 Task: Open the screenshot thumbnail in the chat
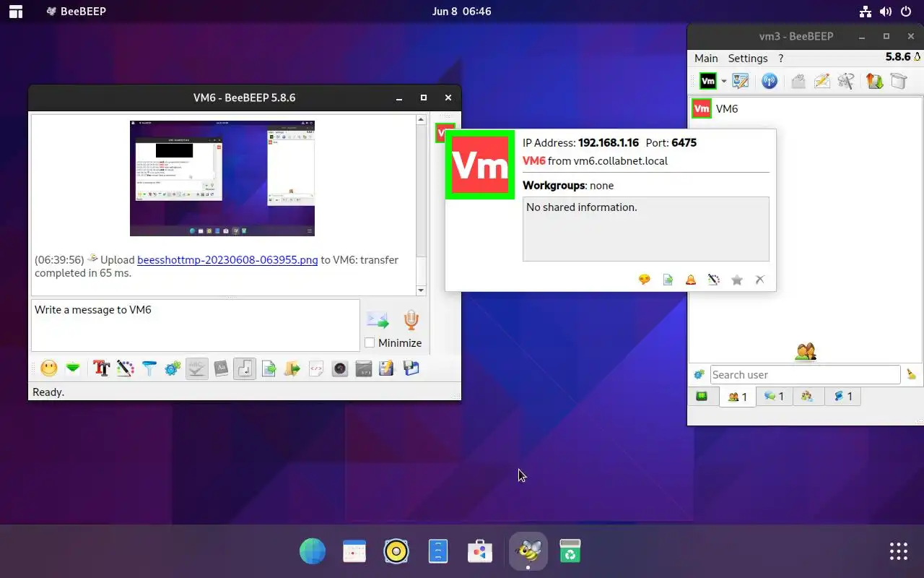coord(222,178)
